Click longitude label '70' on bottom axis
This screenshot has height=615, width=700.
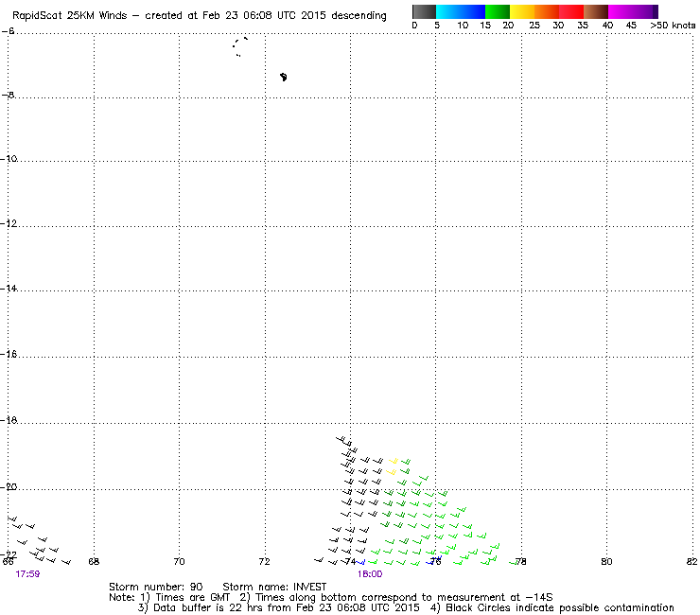point(179,561)
